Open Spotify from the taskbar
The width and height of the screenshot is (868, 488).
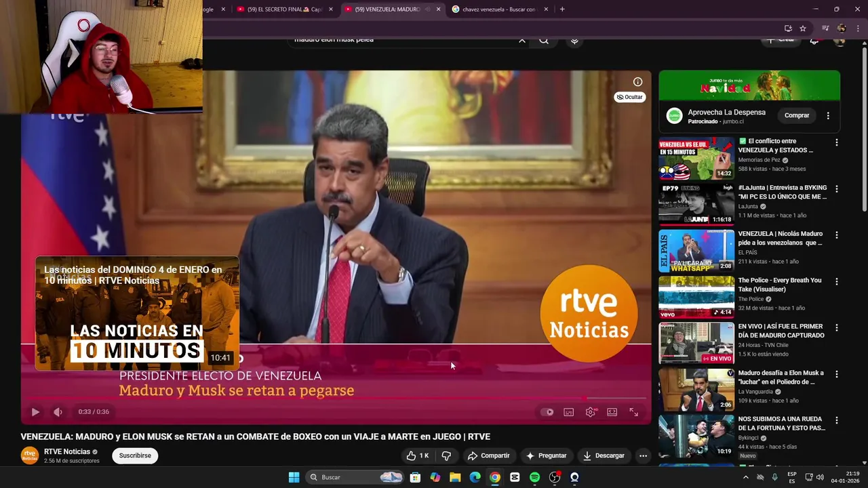[x=534, y=477]
